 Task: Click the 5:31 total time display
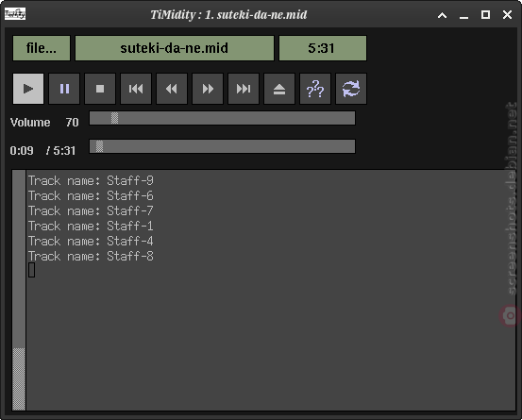click(x=323, y=48)
